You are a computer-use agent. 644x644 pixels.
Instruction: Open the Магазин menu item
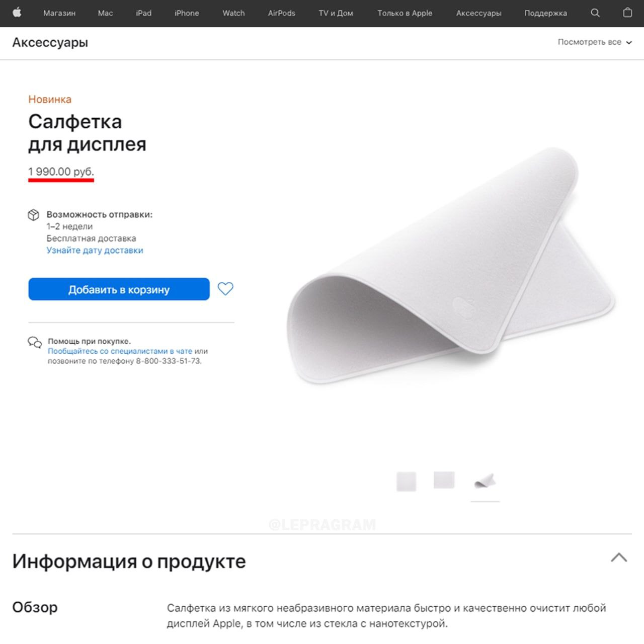tap(59, 13)
